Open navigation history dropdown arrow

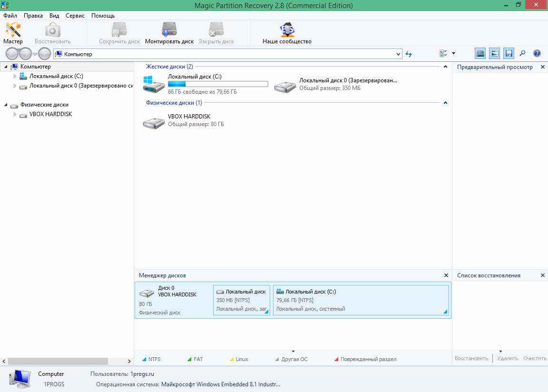point(35,54)
